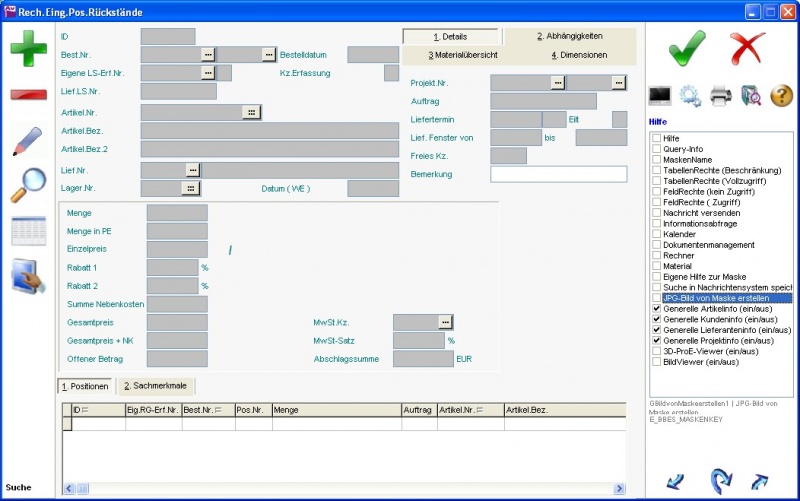Click the red minus delete record icon
Screen dimensions: 800x501
click(28, 95)
